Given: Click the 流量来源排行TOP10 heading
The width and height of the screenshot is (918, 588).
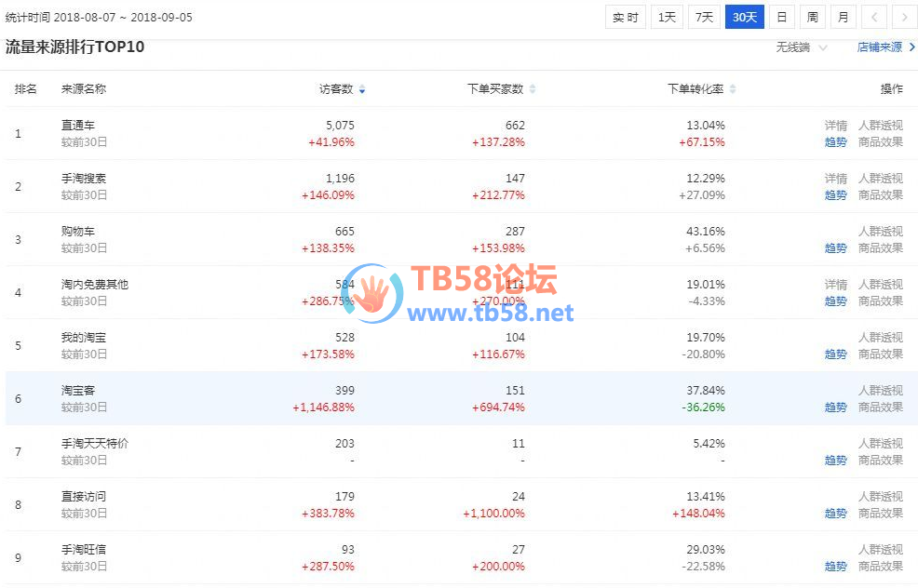Looking at the screenshot, I should pyautogui.click(x=74, y=47).
